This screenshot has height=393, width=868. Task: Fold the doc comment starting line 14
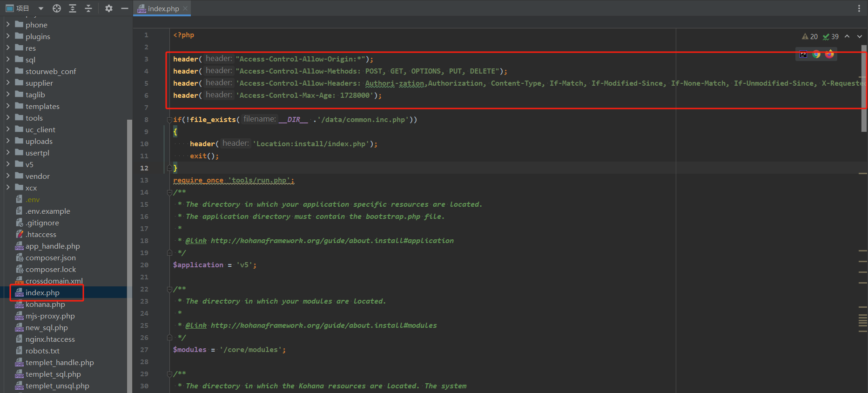(169, 192)
